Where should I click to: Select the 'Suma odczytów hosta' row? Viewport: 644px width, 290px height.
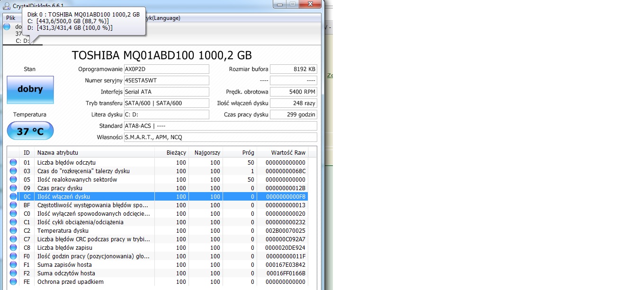pos(158,273)
